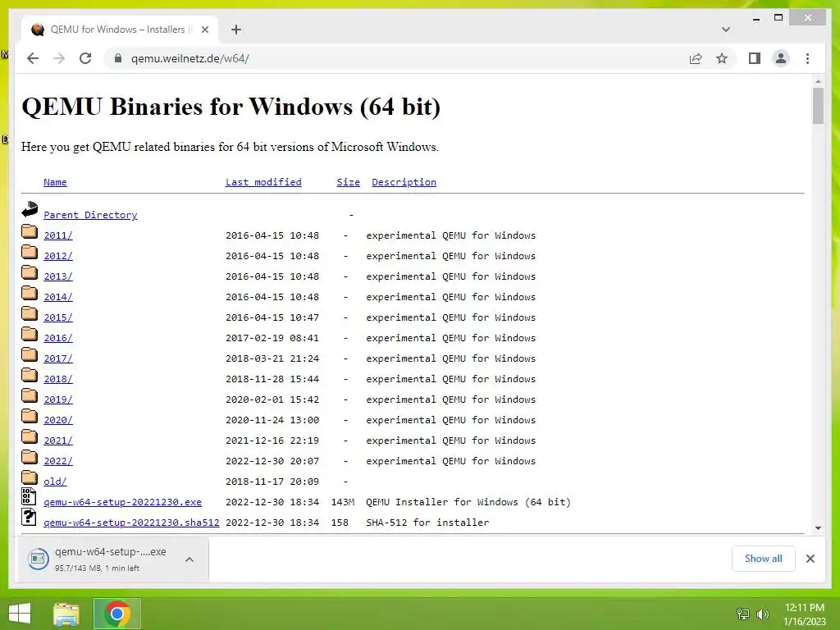
Task: Open the 2013/ directory link
Action: (x=58, y=276)
